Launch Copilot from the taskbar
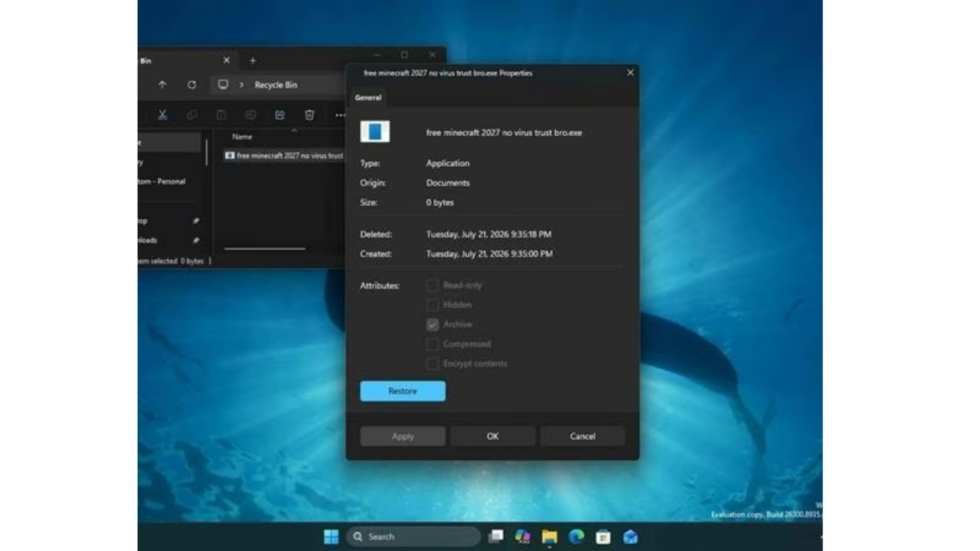This screenshot has width=980, height=551. (523, 536)
